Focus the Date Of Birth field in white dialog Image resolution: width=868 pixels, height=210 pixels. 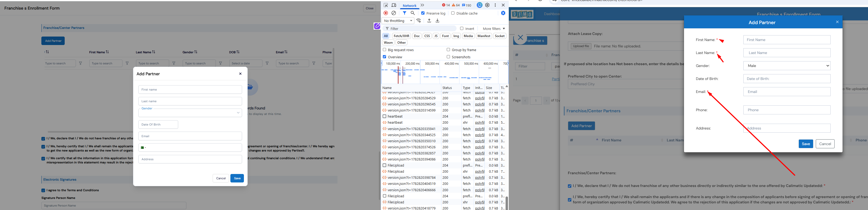(158, 124)
